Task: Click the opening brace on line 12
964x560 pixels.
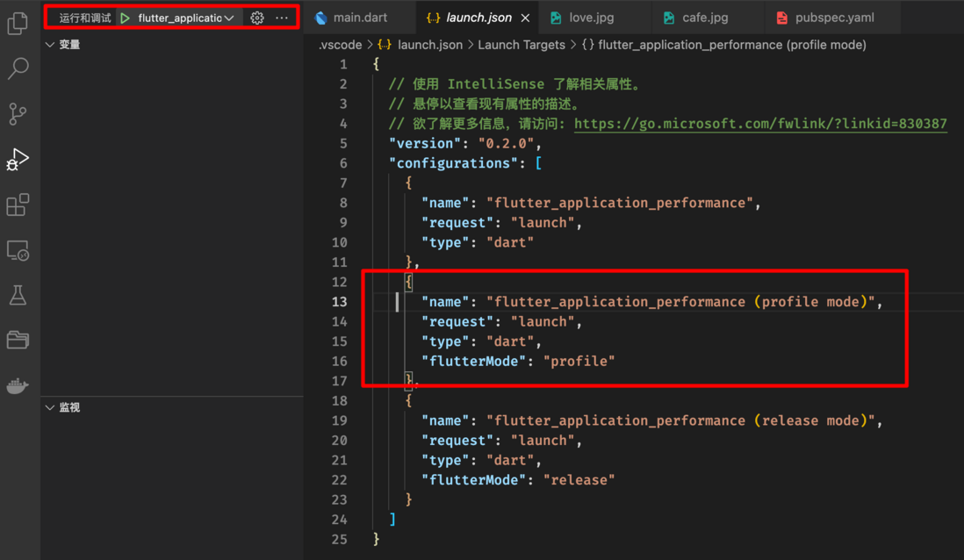Action: tap(408, 282)
